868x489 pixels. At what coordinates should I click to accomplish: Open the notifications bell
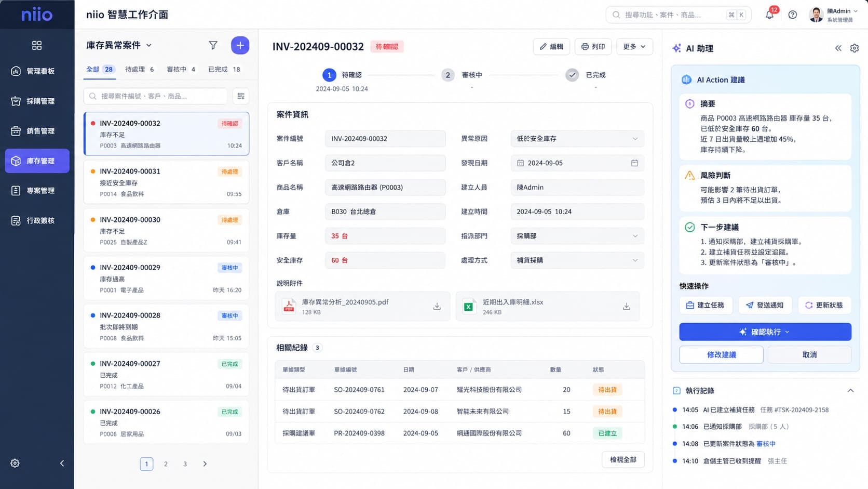[x=769, y=15]
